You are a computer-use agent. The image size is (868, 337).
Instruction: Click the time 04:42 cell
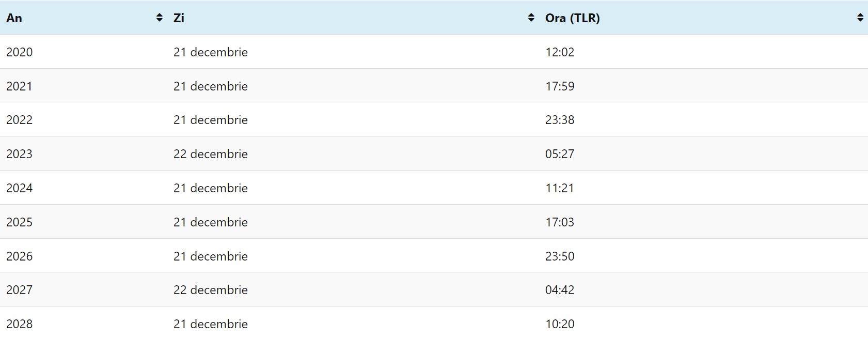point(560,290)
